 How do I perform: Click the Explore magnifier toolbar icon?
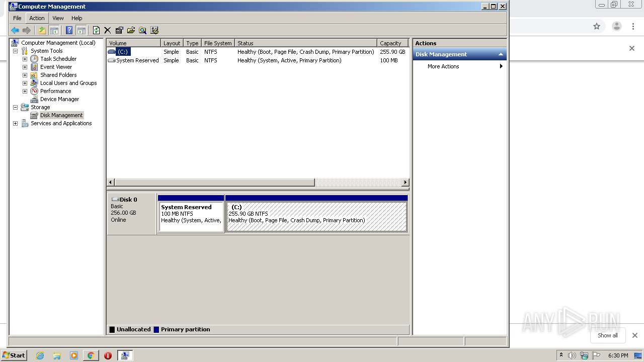click(142, 30)
